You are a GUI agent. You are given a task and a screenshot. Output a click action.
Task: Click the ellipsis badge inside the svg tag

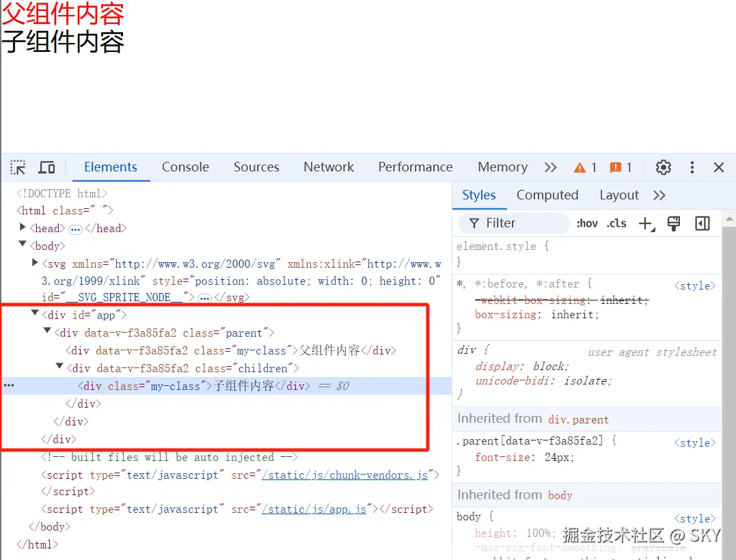[x=204, y=298]
